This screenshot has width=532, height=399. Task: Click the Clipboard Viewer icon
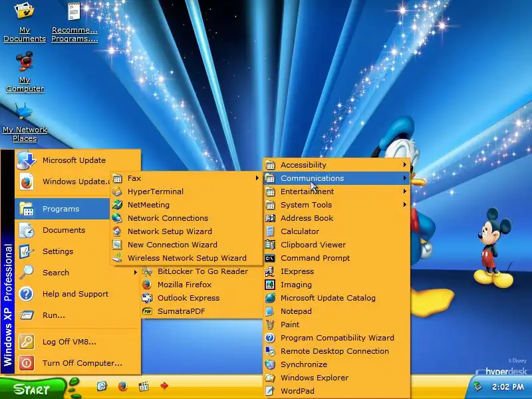pyautogui.click(x=270, y=245)
